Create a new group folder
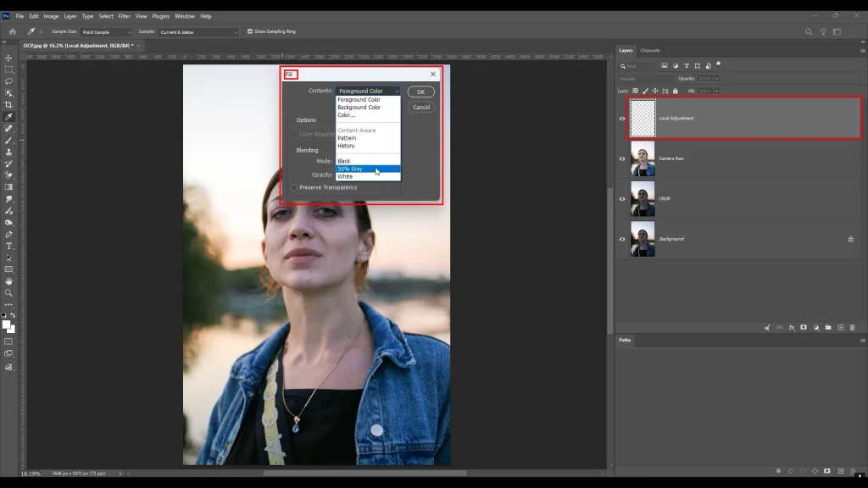The height and width of the screenshot is (488, 868). 828,328
